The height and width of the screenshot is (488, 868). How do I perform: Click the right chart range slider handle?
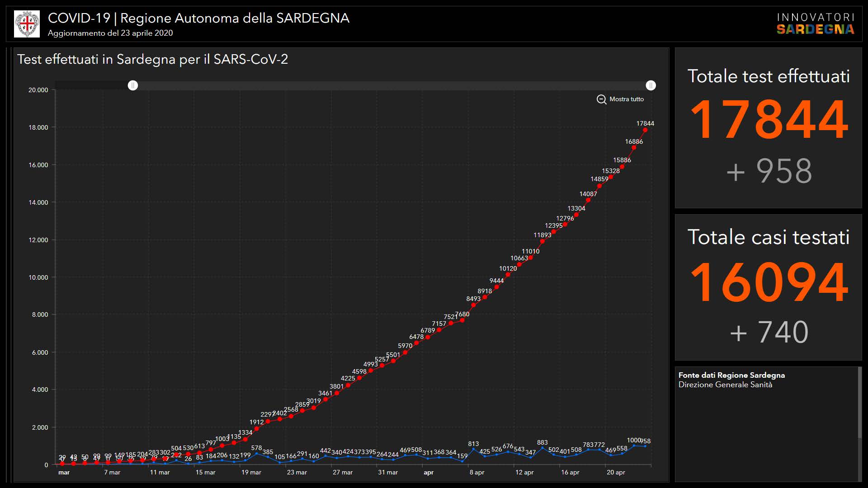coord(651,85)
